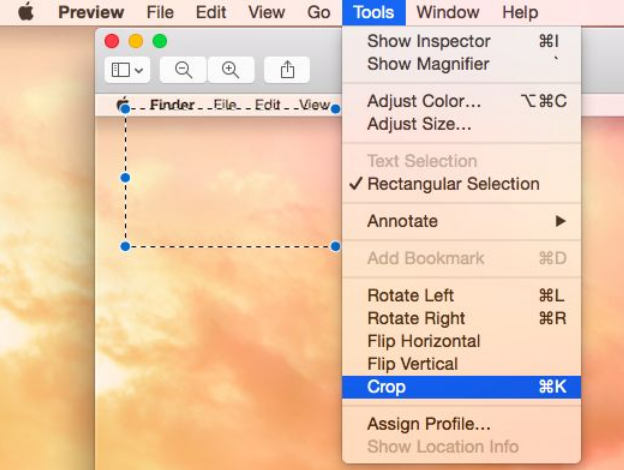The image size is (624, 470).
Task: Click the zoom out magnifier button
Action: tap(183, 70)
